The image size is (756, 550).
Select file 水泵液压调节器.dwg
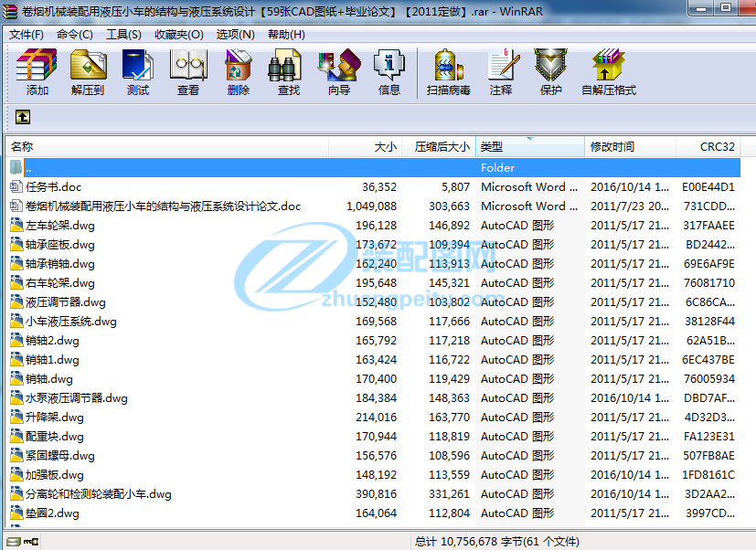76,398
